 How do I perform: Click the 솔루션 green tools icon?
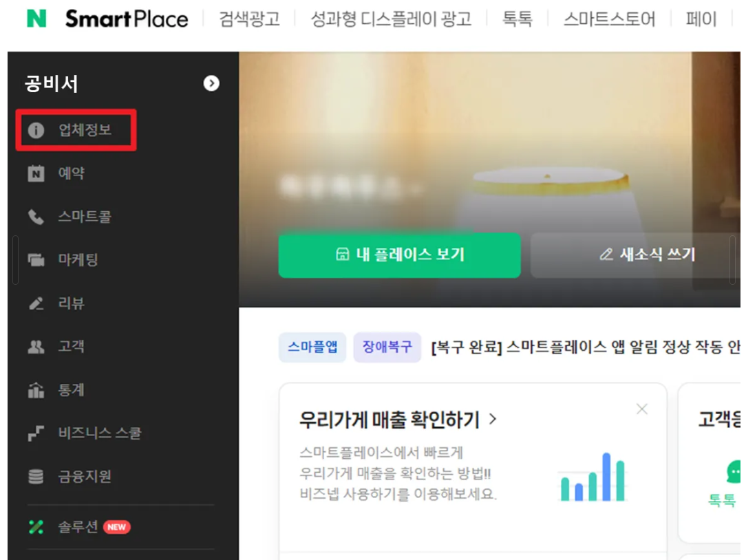[x=36, y=527]
